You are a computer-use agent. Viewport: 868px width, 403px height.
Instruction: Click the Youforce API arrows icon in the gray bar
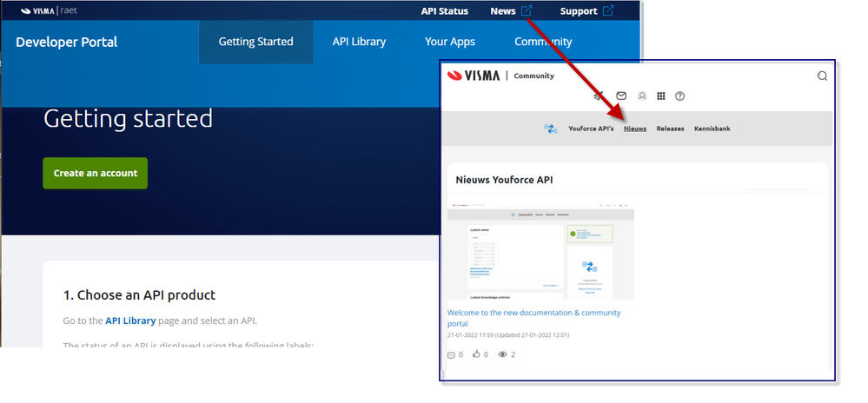pos(550,129)
